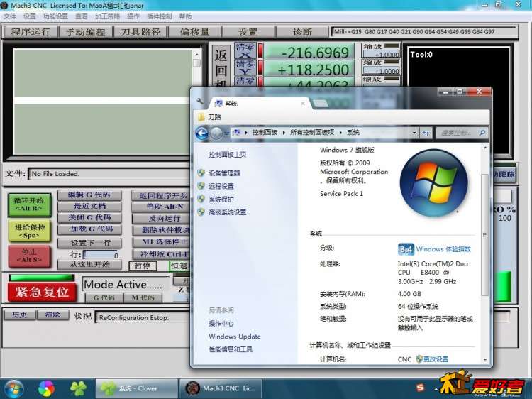Launch the colorful pinwheel taskbar icon
The width and height of the screenshot is (532, 399).
point(46,388)
